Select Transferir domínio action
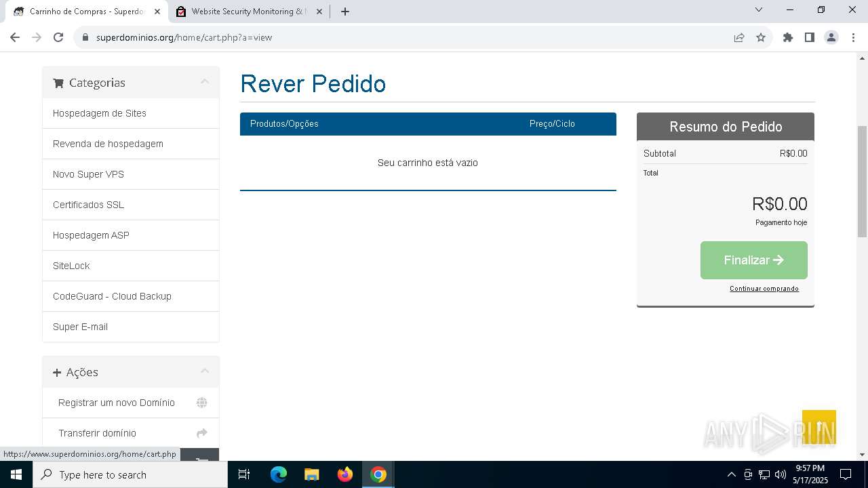The height and width of the screenshot is (488, 868). coord(131,433)
